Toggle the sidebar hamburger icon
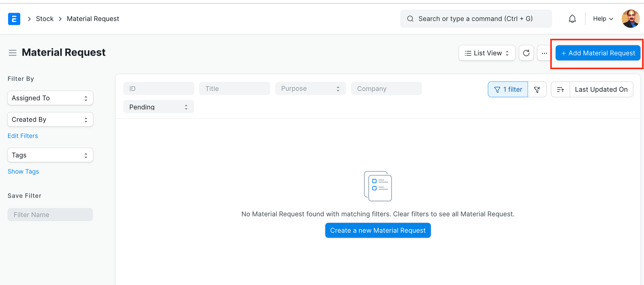The width and height of the screenshot is (644, 285). pos(13,53)
